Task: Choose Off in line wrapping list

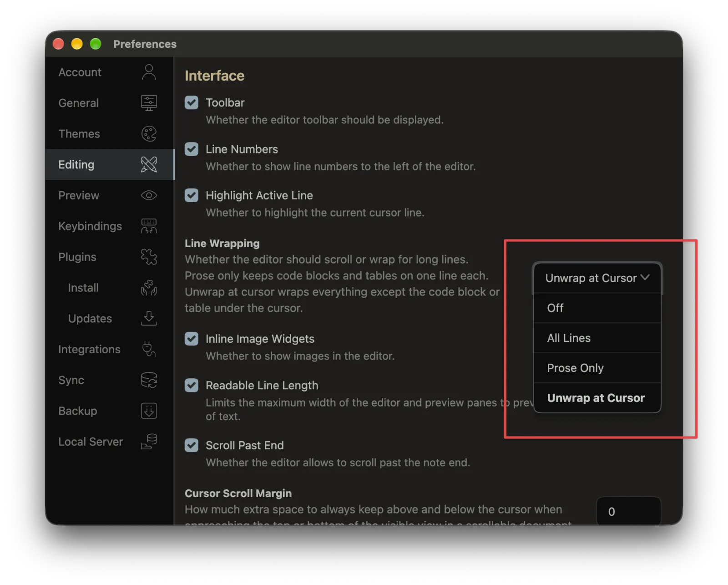Action: pyautogui.click(x=597, y=308)
